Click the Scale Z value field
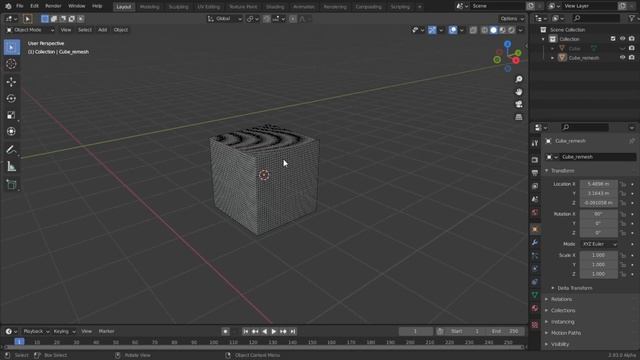The width and height of the screenshot is (640, 360). pos(599,274)
